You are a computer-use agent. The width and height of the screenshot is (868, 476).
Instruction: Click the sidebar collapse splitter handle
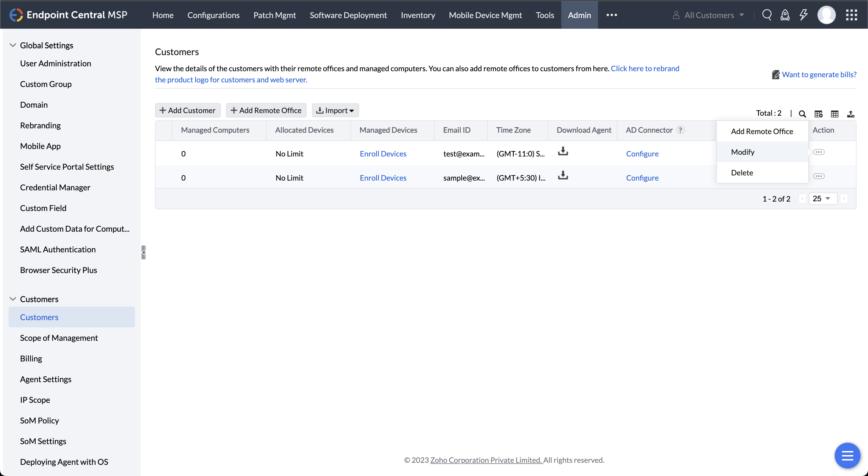point(143,252)
